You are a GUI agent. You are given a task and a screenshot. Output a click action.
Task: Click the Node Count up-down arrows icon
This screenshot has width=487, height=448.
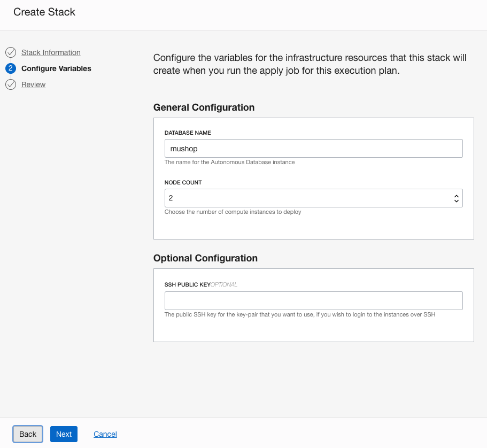click(x=456, y=198)
